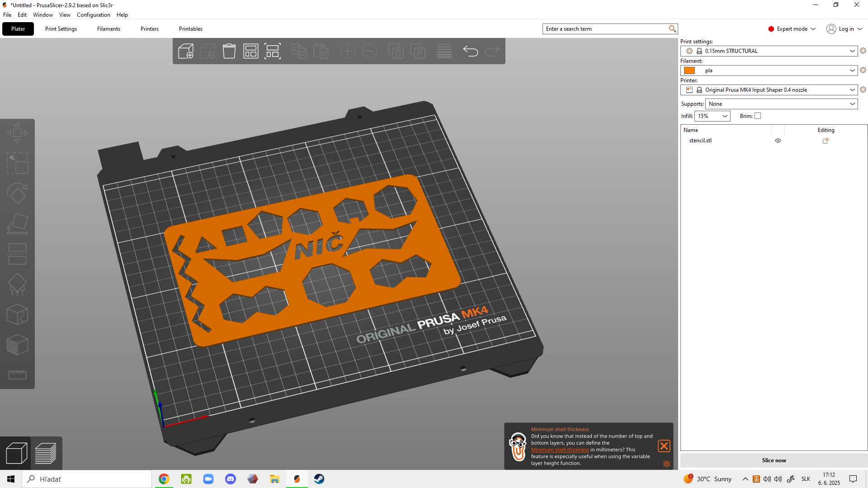Switch to sliced layers preview
868x488 pixels.
[46, 453]
